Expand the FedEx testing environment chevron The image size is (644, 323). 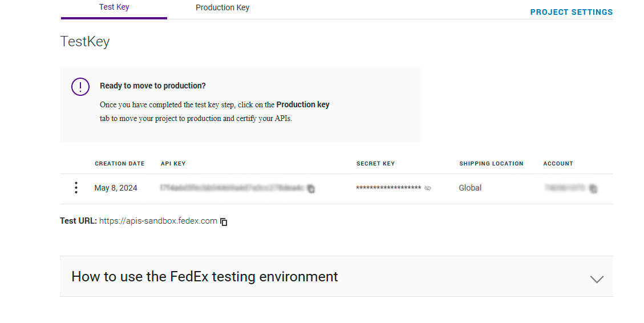597,279
